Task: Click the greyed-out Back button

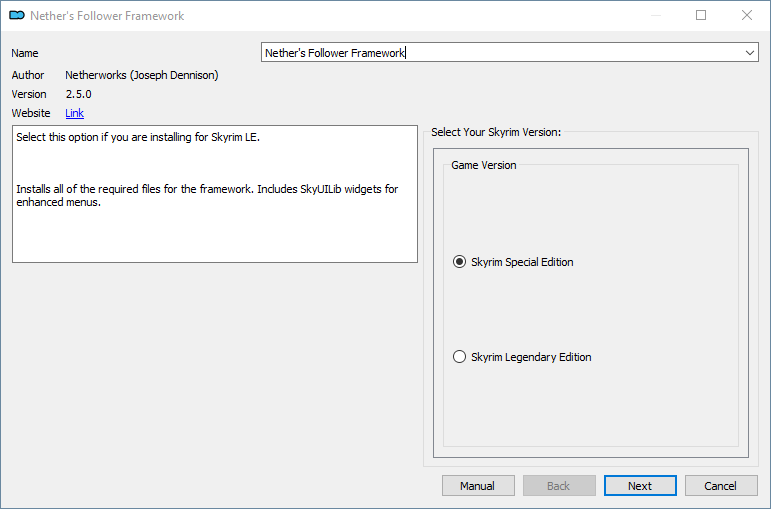Action: 559,486
